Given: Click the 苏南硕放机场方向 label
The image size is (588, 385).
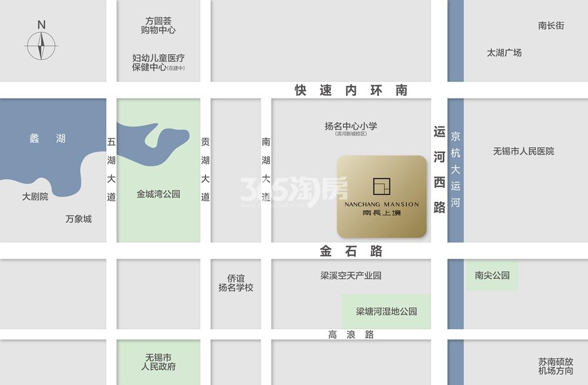Looking at the screenshot, I should (x=556, y=366).
